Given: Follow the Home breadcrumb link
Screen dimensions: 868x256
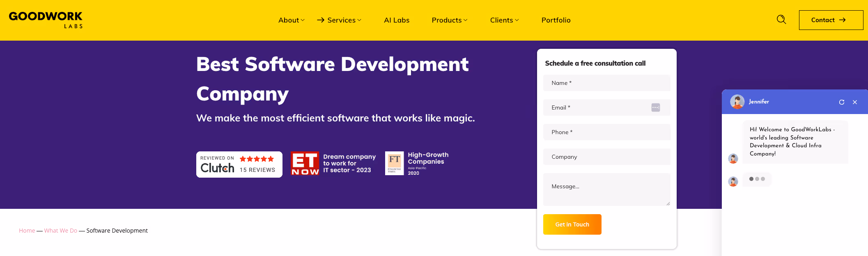Looking at the screenshot, I should point(27,231).
